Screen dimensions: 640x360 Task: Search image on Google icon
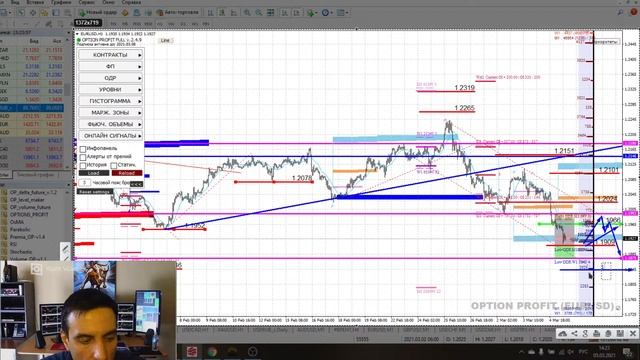point(585,333)
